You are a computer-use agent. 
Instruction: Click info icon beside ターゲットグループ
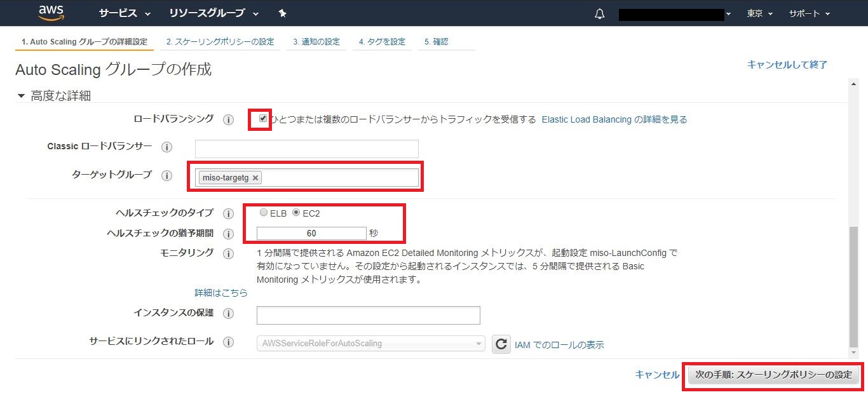click(167, 176)
